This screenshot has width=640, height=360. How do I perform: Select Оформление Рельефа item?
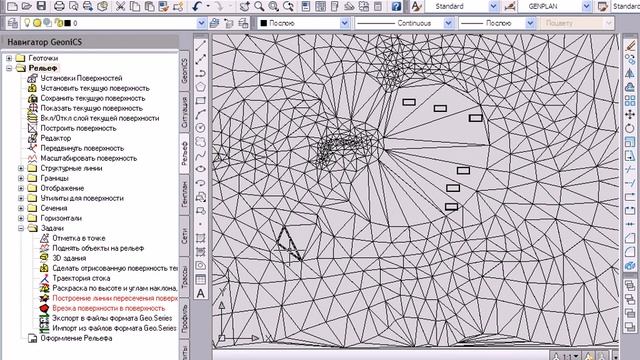point(76,338)
